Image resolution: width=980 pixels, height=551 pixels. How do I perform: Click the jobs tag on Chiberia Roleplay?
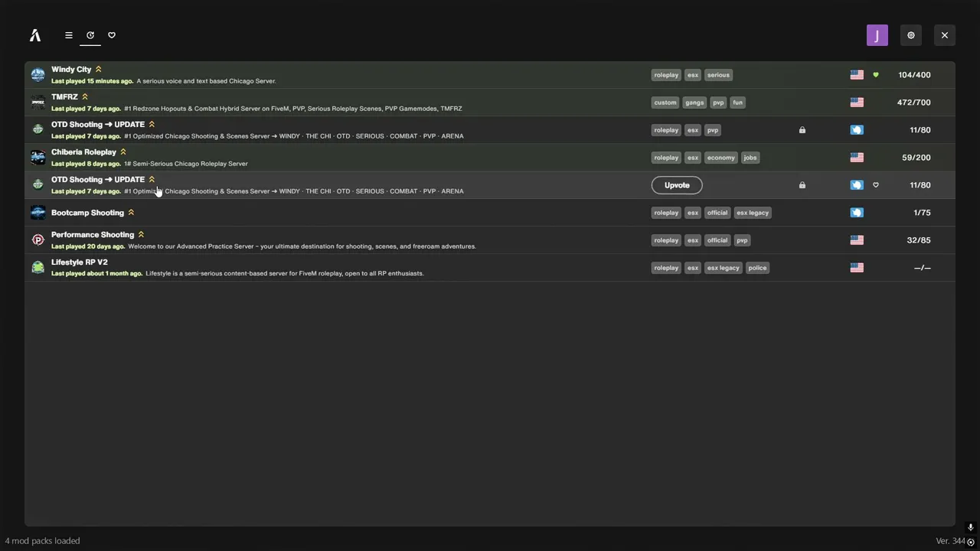[x=750, y=158]
